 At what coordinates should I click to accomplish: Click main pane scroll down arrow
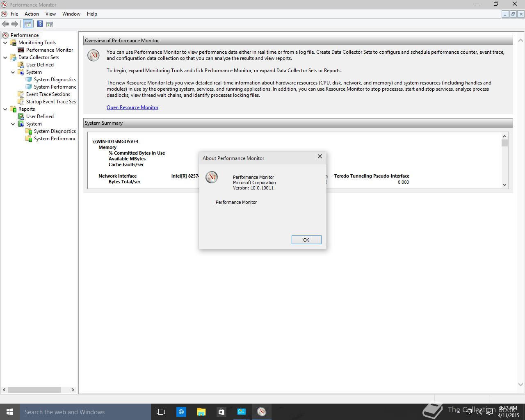521,385
